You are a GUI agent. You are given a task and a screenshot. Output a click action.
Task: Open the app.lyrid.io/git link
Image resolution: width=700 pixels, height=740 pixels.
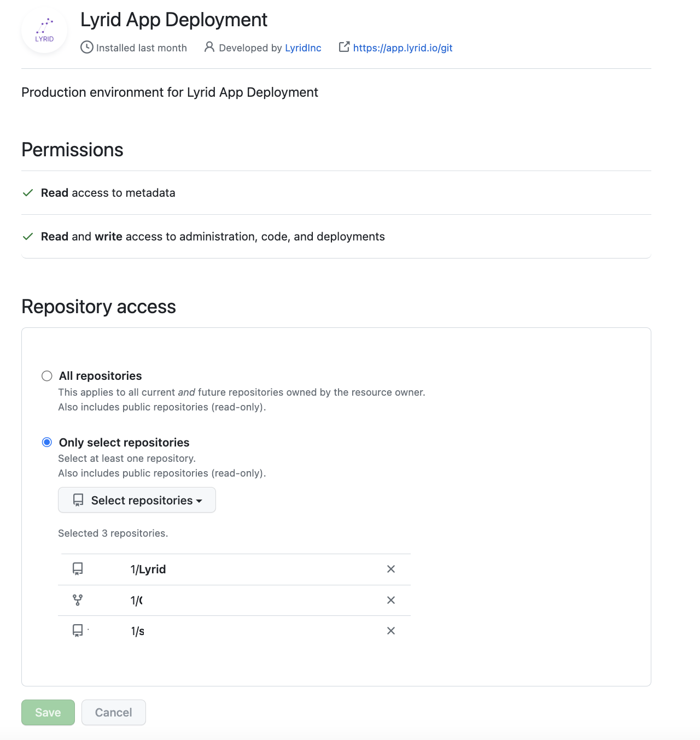coord(402,48)
